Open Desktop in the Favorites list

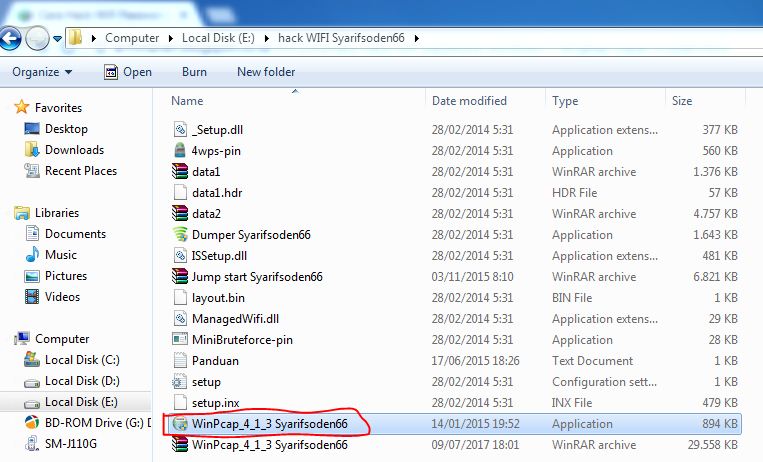[x=66, y=129]
